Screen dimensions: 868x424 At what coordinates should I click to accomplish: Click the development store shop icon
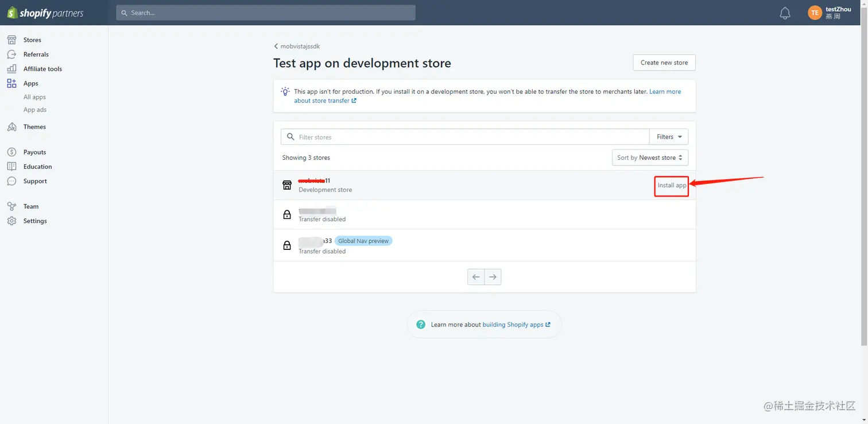click(x=287, y=185)
